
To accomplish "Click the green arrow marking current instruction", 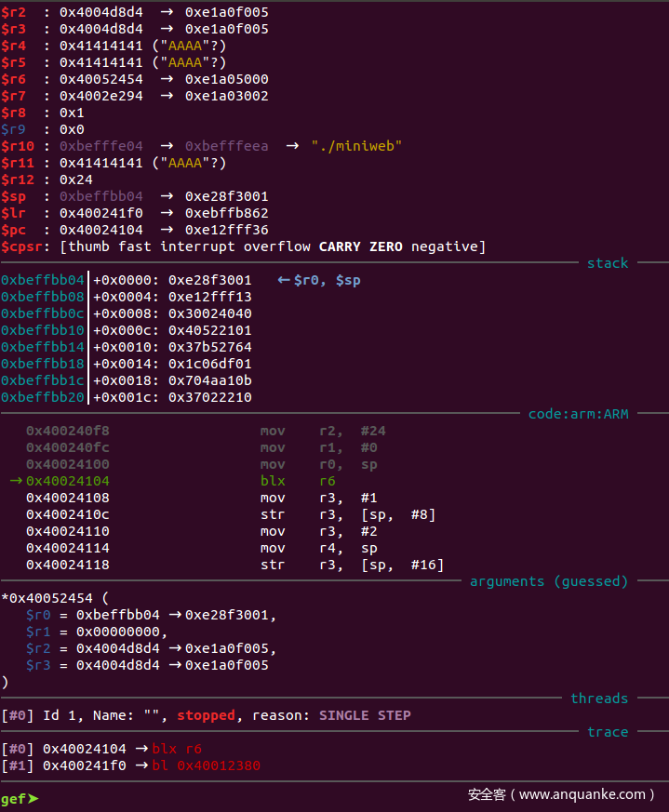I will (15, 481).
